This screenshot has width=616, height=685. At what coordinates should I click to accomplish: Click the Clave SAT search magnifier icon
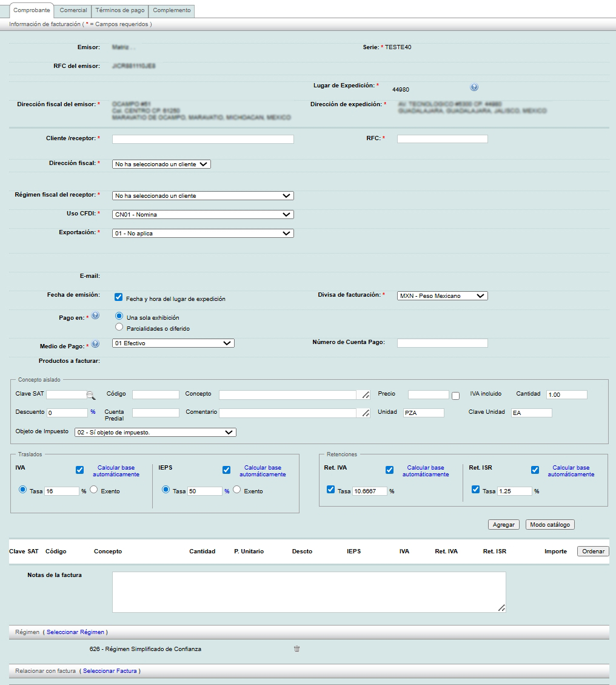pyautogui.click(x=90, y=396)
